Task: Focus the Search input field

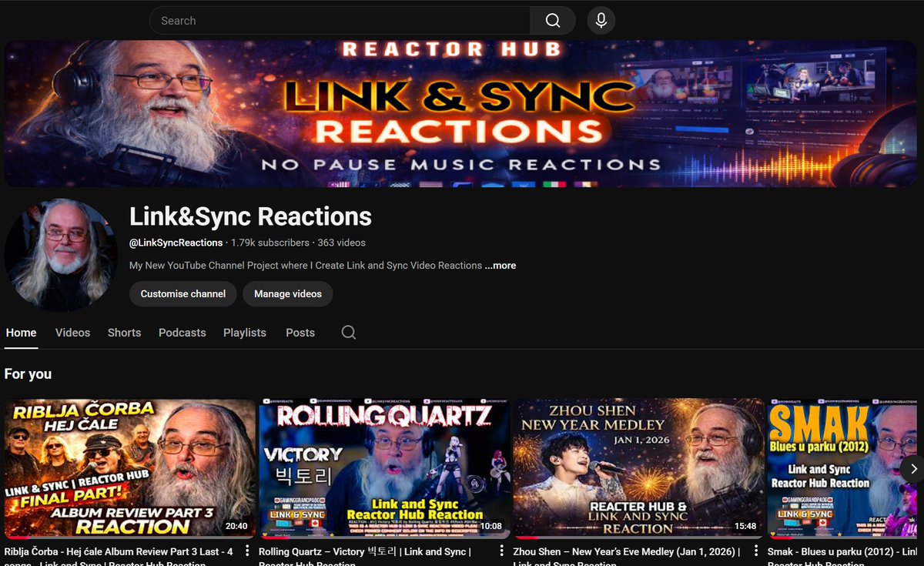Action: coord(340,21)
